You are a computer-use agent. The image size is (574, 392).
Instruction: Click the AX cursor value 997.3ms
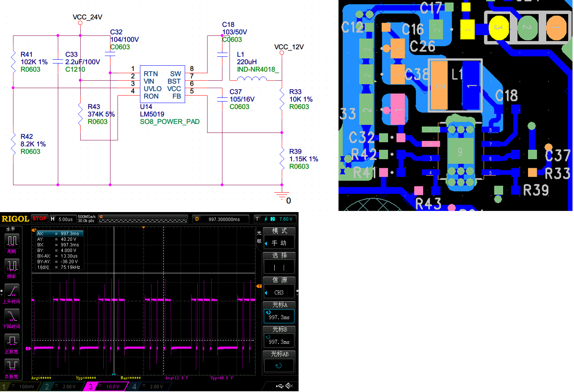pos(70,234)
